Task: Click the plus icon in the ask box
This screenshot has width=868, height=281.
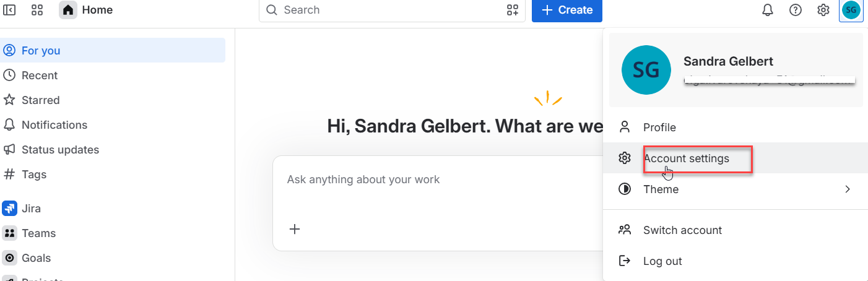Action: tap(295, 229)
